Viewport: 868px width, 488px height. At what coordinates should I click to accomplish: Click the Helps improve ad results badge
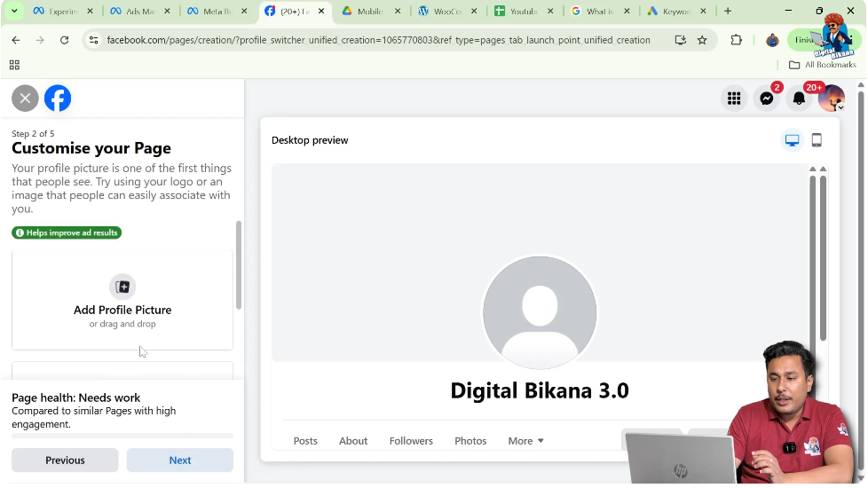coord(67,233)
